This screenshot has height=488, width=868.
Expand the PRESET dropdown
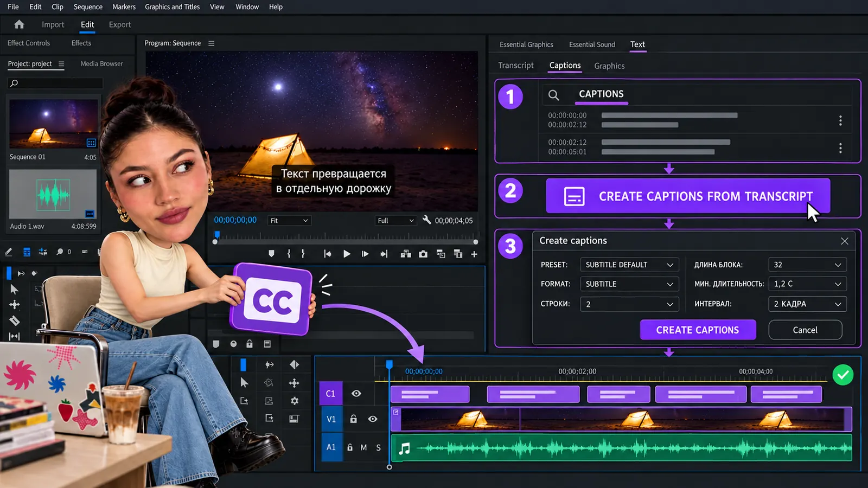point(629,265)
